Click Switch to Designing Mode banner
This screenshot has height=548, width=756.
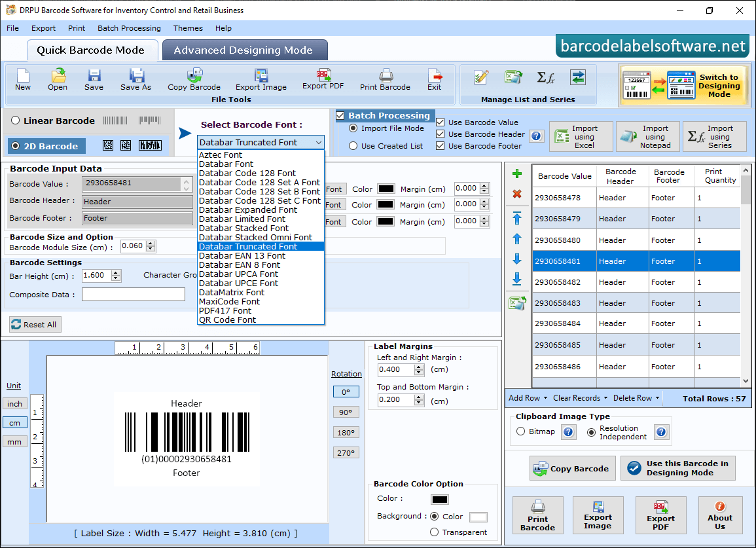685,86
